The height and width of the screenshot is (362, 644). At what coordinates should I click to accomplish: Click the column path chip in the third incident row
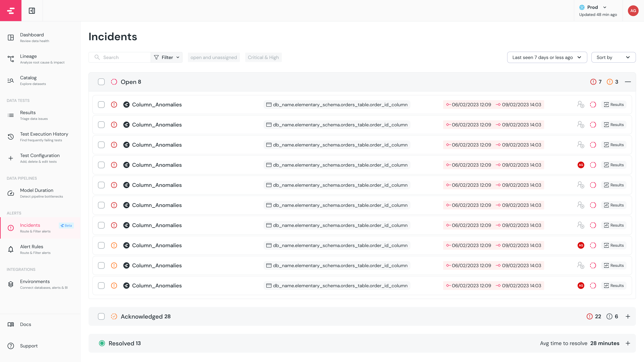(x=337, y=145)
